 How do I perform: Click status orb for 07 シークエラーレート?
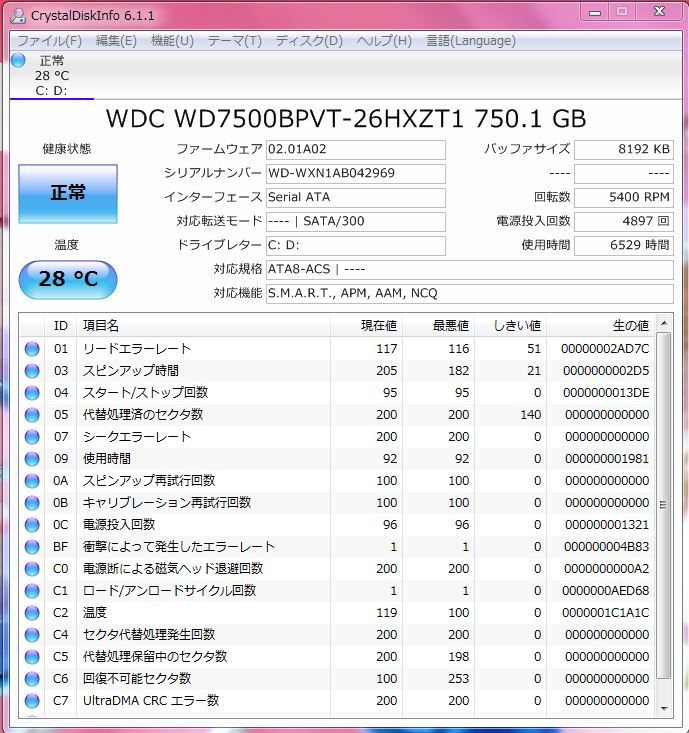tap(32, 437)
